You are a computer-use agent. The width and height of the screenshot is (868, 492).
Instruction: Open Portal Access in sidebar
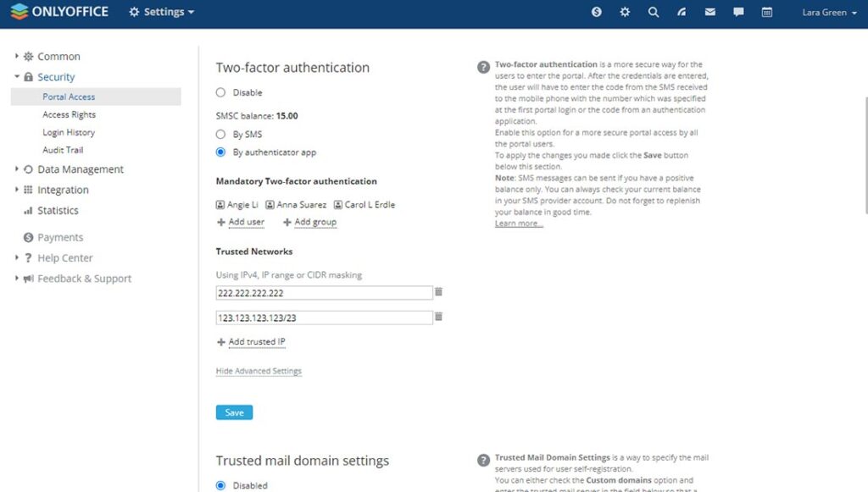(x=96, y=97)
